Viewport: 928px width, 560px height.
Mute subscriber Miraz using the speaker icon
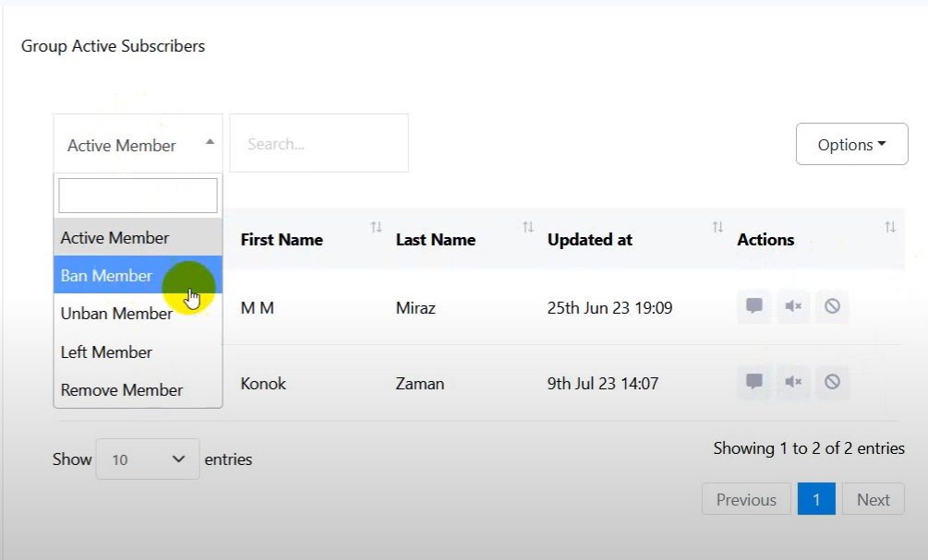792,306
